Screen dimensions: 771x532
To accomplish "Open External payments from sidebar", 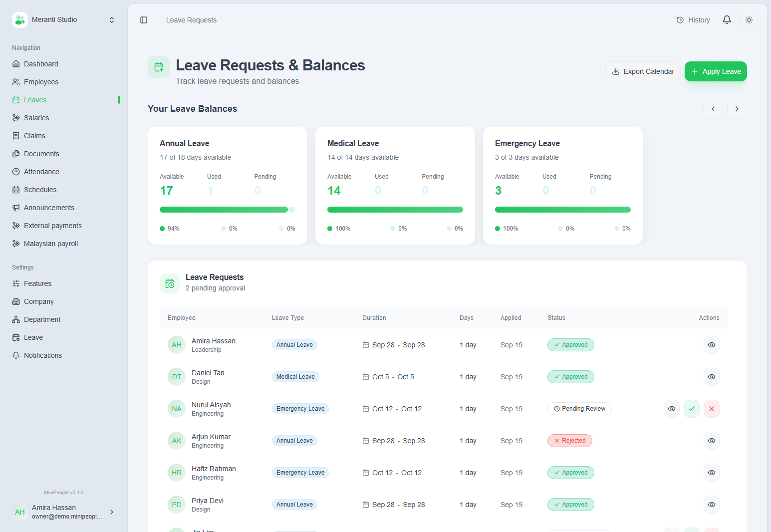I will pos(64,226).
